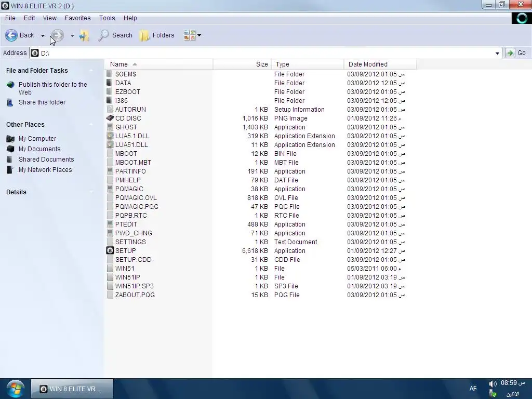Screen dimensions: 532x399
Task: Toggle the Folders pane button
Action: tap(157, 35)
